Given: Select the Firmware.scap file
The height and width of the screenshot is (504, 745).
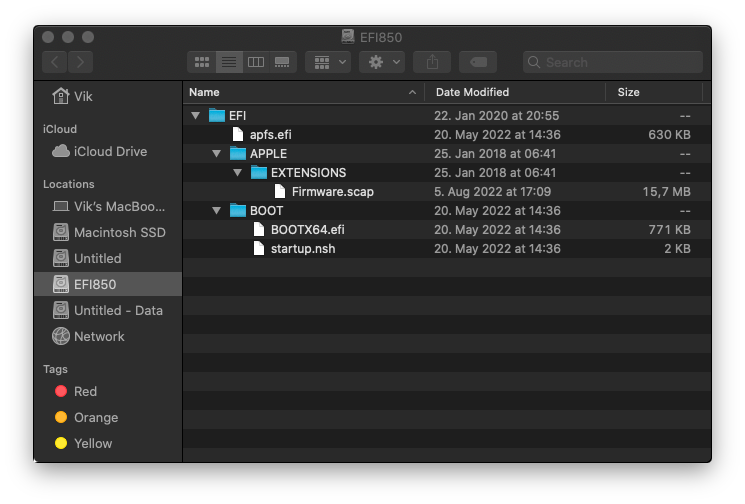Looking at the screenshot, I should point(447,191).
